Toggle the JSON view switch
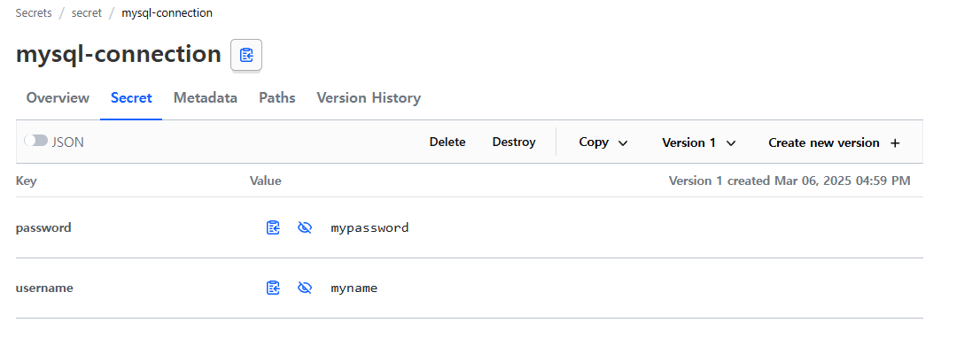This screenshot has width=980, height=346. pos(35,142)
